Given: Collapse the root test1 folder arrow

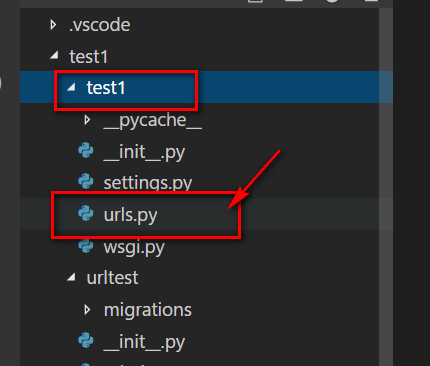Looking at the screenshot, I should click(x=54, y=55).
